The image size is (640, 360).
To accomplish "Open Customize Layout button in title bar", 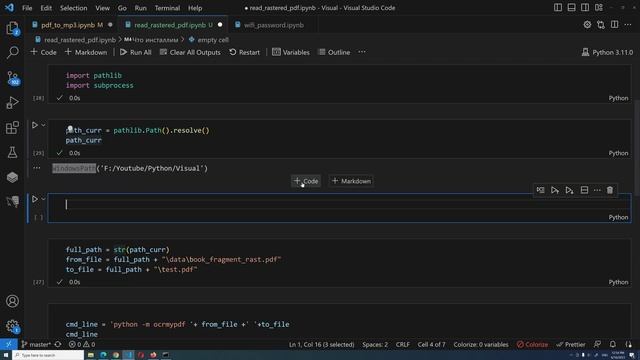I will click(x=599, y=7).
